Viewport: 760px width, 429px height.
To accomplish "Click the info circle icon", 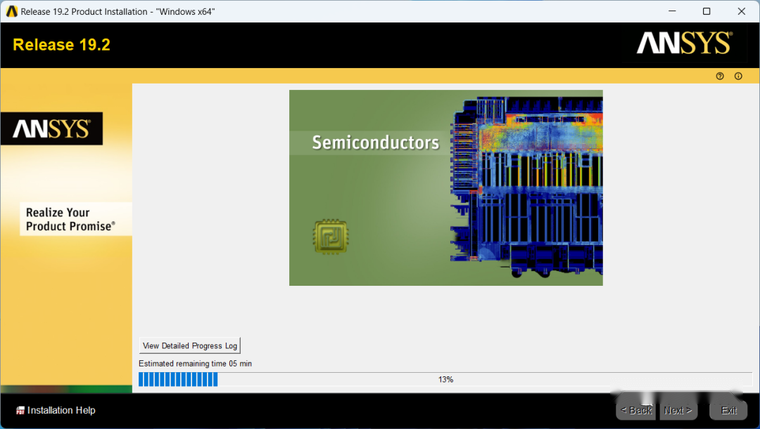I will tap(738, 76).
